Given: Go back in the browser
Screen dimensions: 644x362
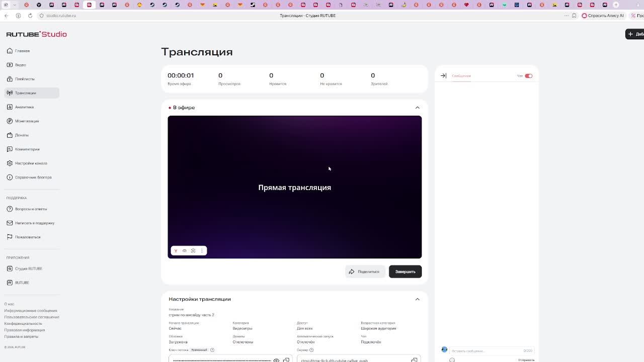Looking at the screenshot, I should point(6,16).
